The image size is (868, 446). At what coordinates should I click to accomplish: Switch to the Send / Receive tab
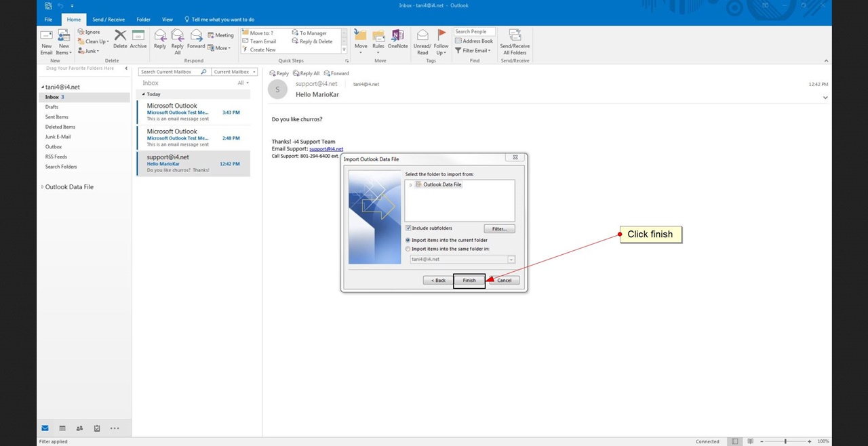[108, 20]
